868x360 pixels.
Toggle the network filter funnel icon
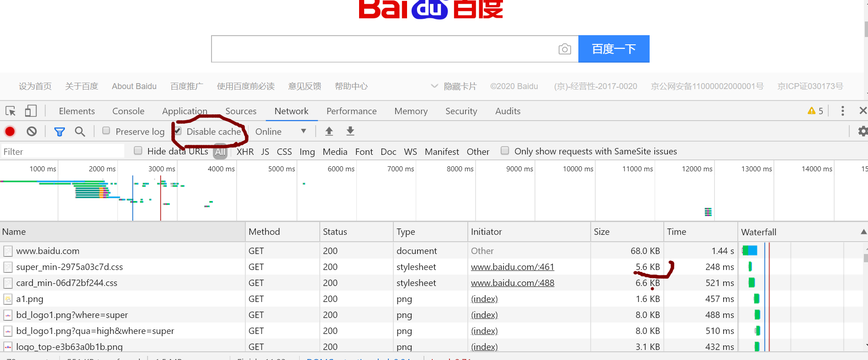pyautogui.click(x=59, y=132)
